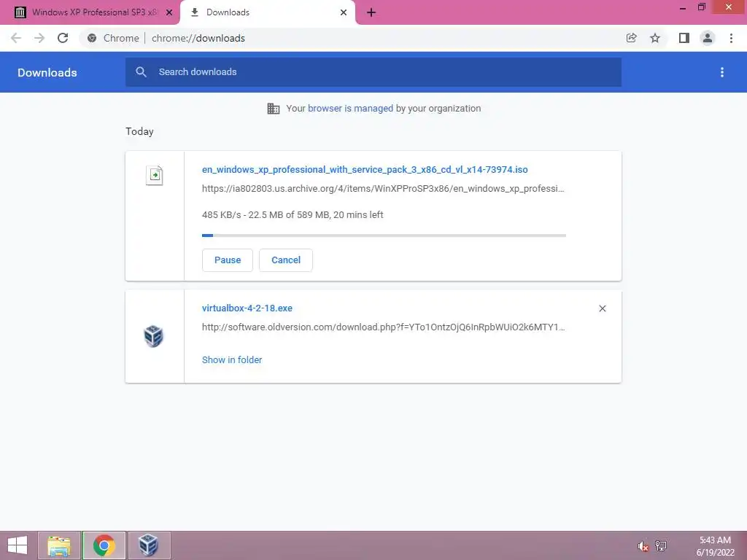
Task: Open the en_windows_xp_professional ISO file link
Action: click(x=365, y=169)
